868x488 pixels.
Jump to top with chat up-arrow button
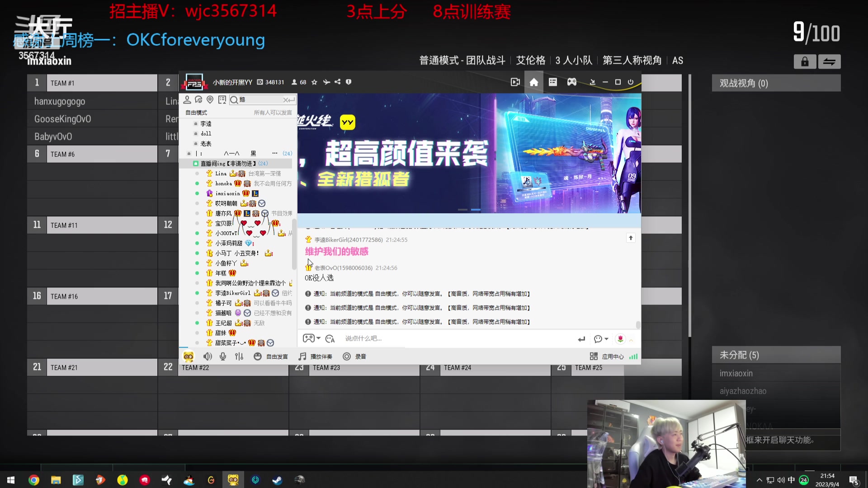(x=631, y=238)
